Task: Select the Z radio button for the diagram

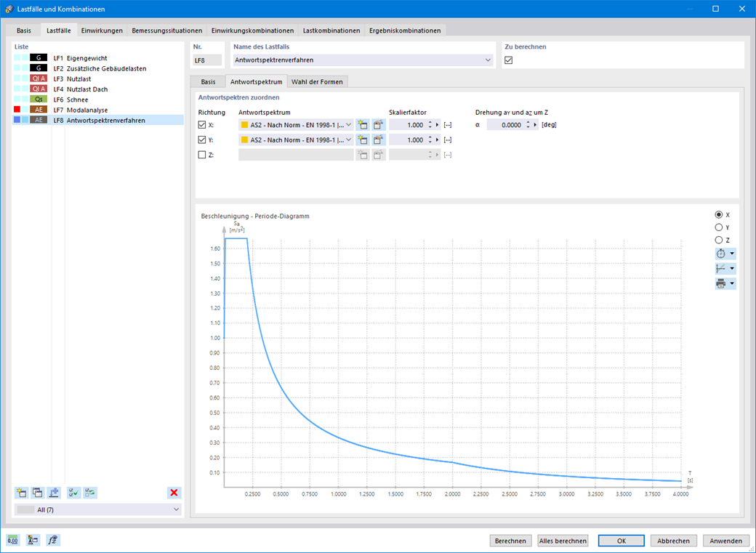Action: (718, 240)
